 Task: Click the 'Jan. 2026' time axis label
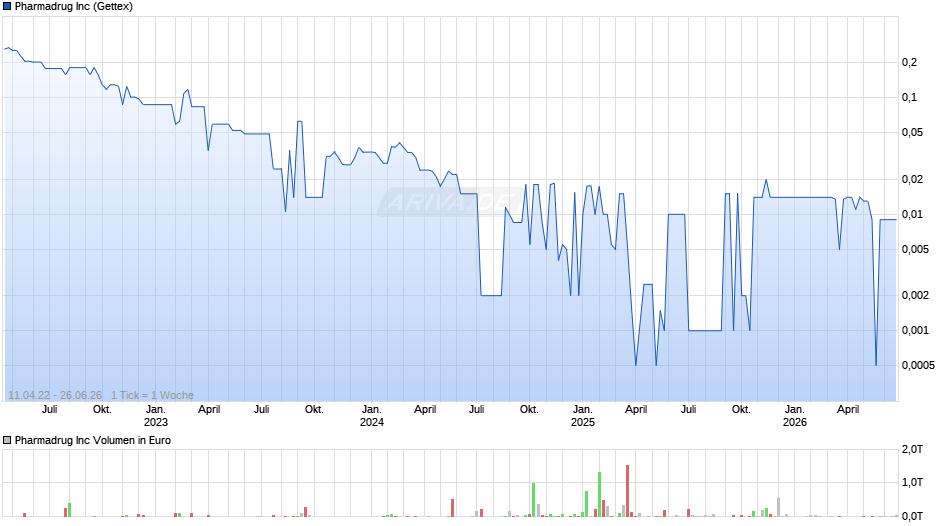point(795,416)
